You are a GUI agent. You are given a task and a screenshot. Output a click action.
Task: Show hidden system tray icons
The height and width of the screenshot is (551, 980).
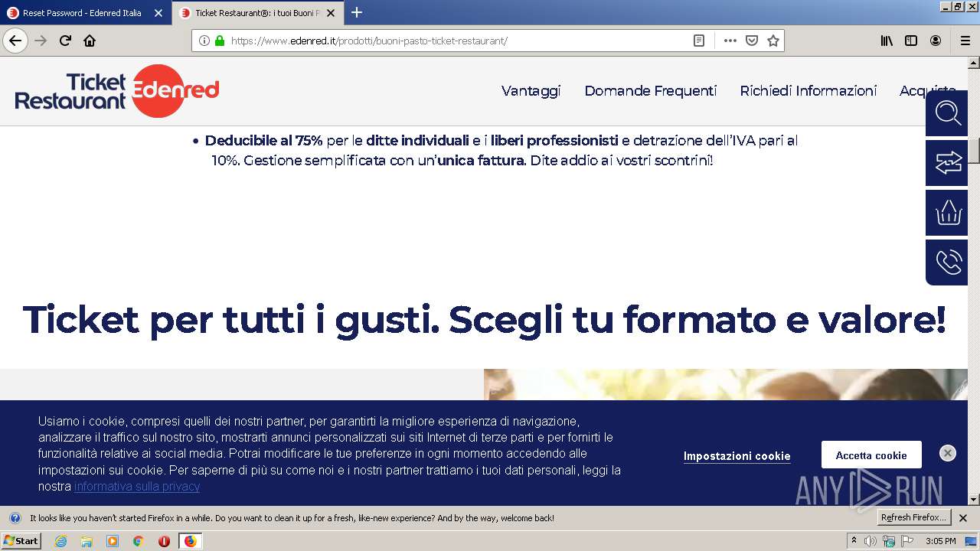[x=854, y=541]
